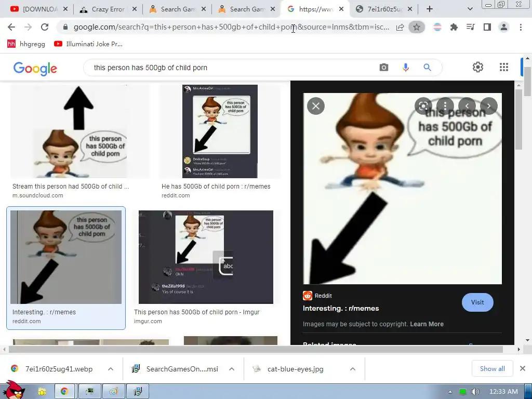This screenshot has height=399, width=532.
Task: Click the imgur.com source text
Action: [148, 321]
